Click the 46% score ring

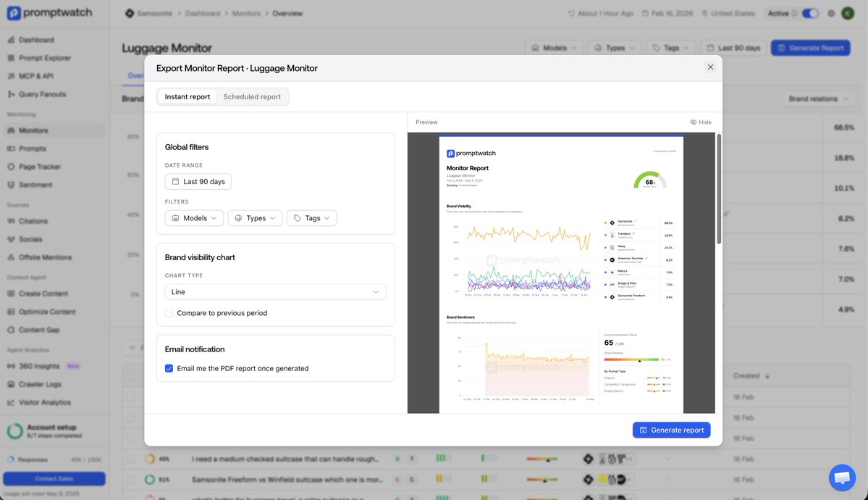[x=150, y=459]
